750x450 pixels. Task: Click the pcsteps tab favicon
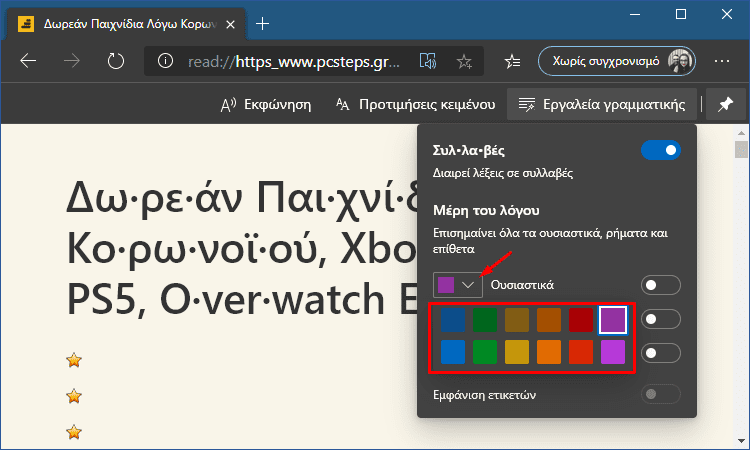[x=26, y=23]
